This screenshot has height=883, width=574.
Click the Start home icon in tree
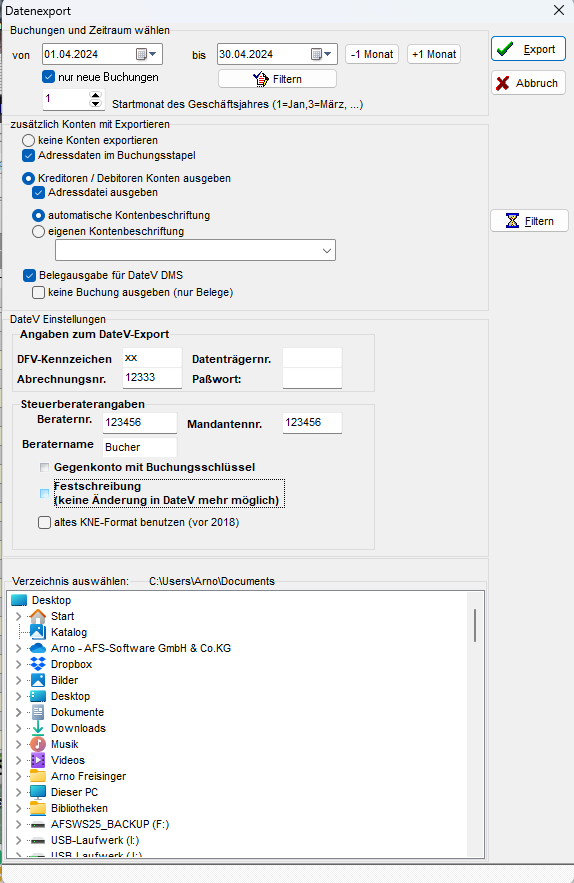coord(38,616)
